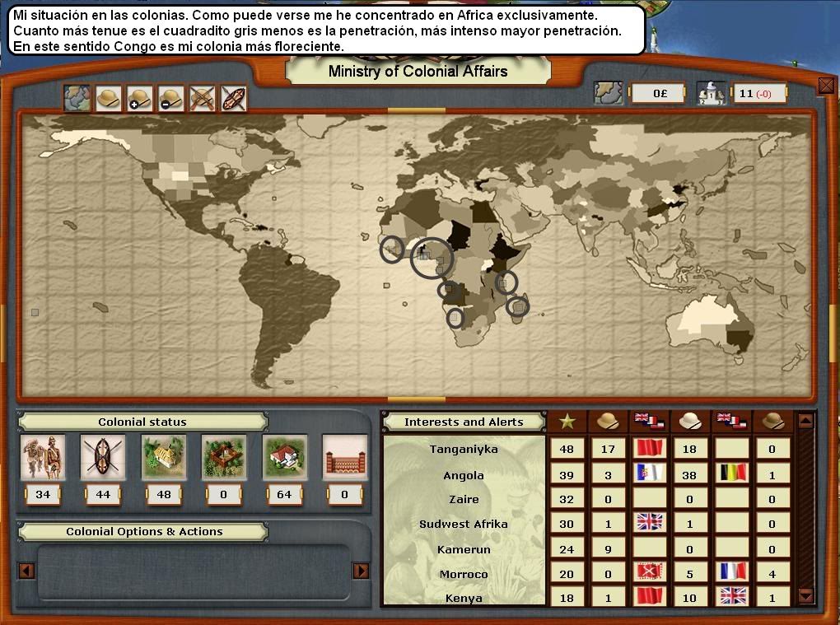Screen dimensions: 840x625
Task: Click the French flag in the Morroco row
Action: (x=732, y=572)
